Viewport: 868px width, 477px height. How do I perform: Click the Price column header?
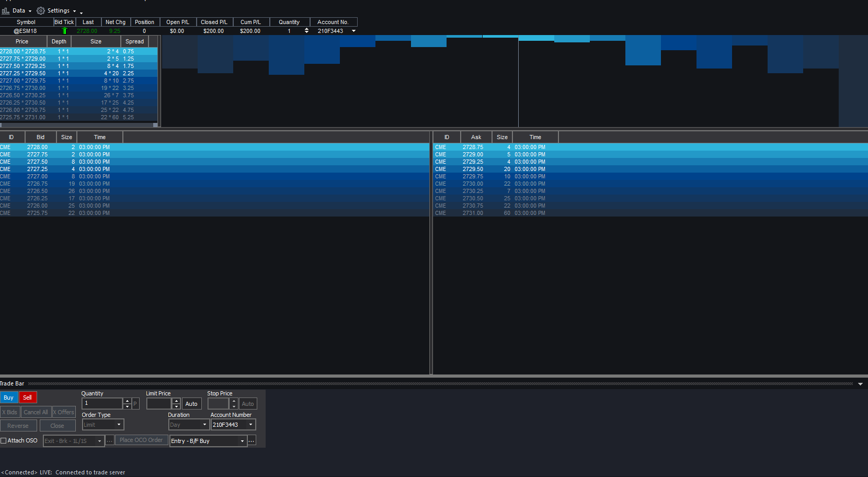pos(22,41)
